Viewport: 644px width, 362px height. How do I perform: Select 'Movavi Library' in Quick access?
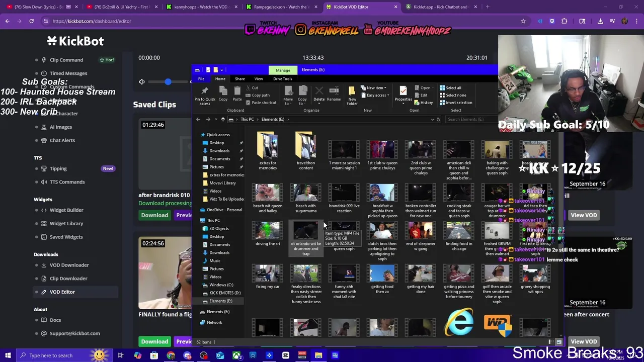click(222, 183)
